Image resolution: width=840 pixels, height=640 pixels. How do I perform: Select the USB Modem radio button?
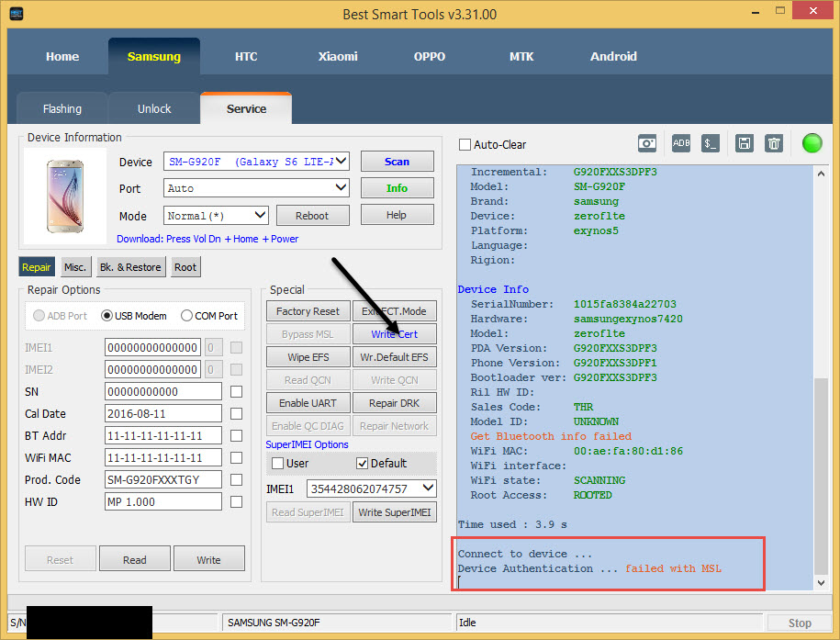[106, 316]
